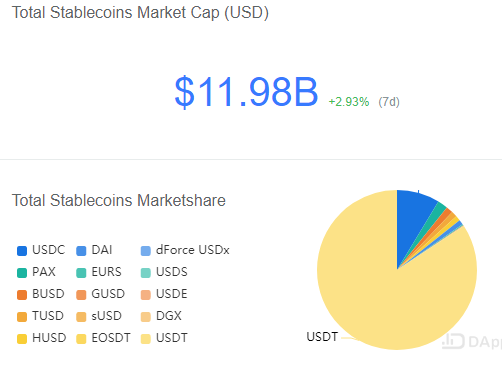This screenshot has width=502, height=367.
Task: Click the DApp watermark logo icon
Action: click(x=453, y=341)
